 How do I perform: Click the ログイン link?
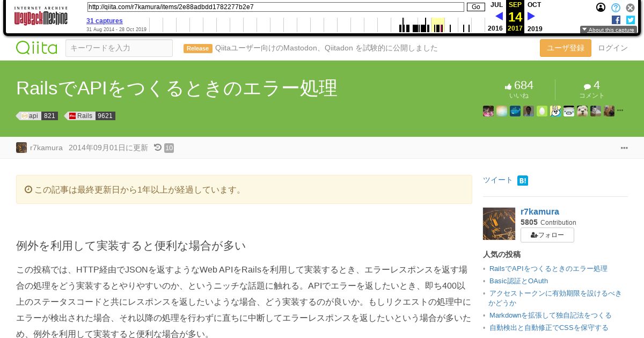613,48
